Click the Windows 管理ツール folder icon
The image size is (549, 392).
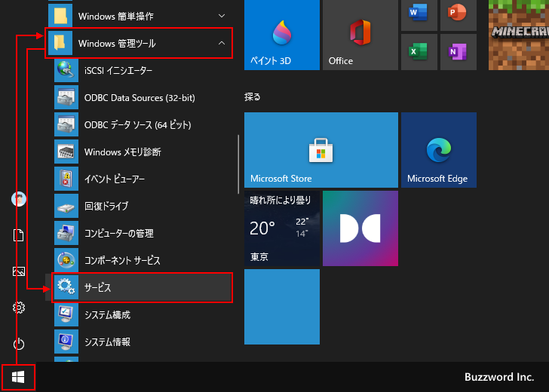[x=60, y=43]
